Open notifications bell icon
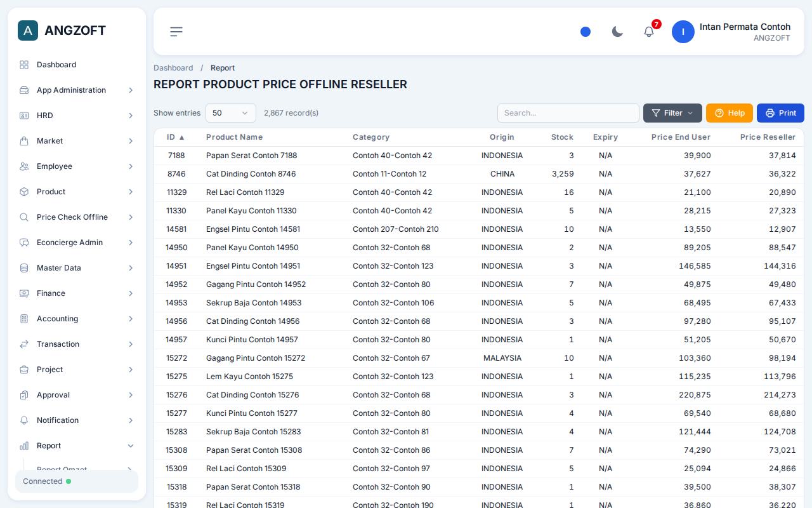The height and width of the screenshot is (508, 812). click(x=649, y=32)
